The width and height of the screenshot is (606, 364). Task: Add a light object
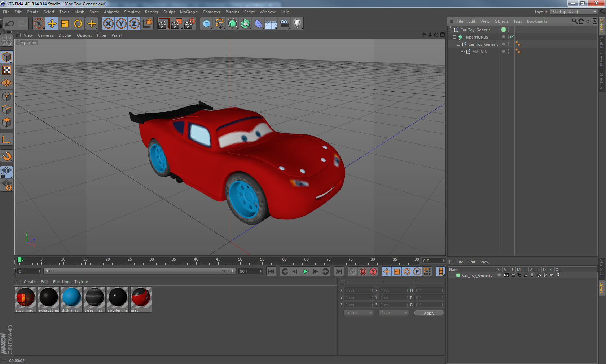coord(297,24)
